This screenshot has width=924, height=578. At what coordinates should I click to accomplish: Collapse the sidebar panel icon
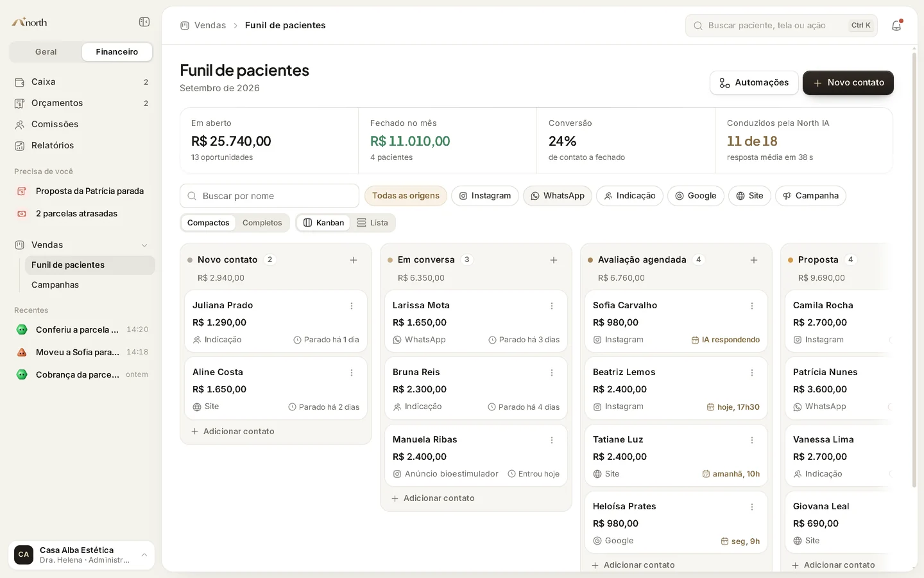click(x=144, y=22)
